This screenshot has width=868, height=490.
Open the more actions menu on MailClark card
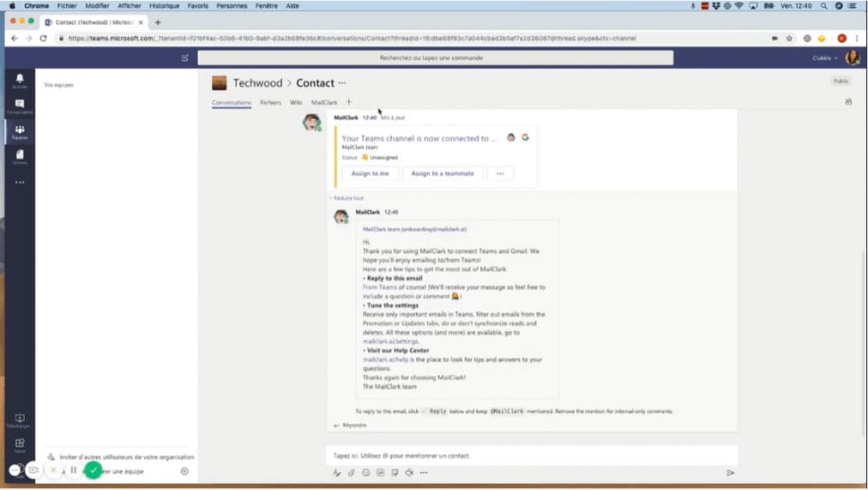point(500,174)
